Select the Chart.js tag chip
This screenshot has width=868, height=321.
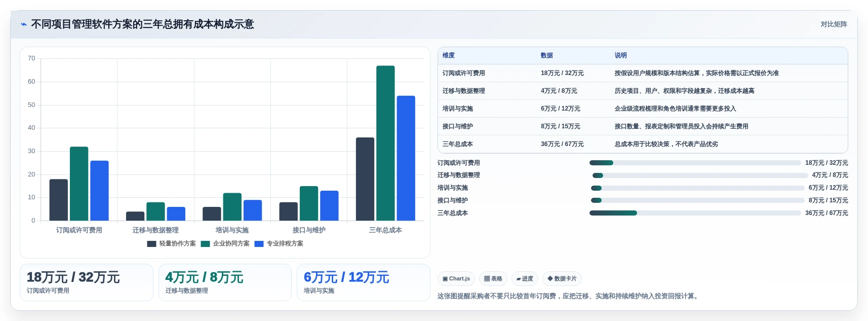click(x=456, y=278)
